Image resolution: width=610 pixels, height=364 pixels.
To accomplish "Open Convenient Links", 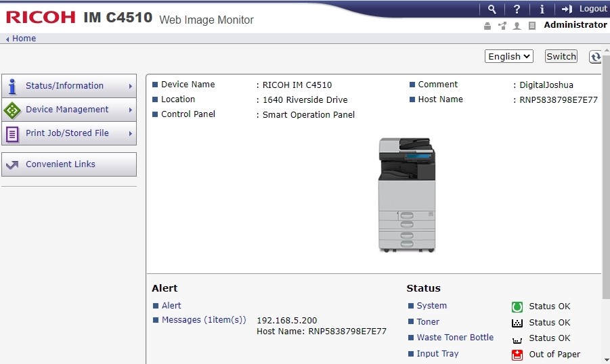I will pyautogui.click(x=69, y=164).
